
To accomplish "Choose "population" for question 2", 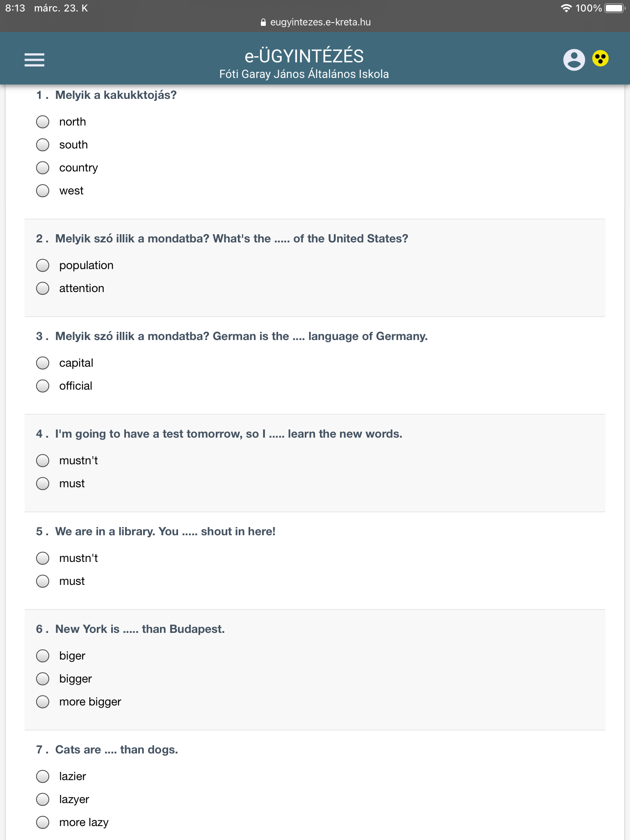I will coord(43,265).
